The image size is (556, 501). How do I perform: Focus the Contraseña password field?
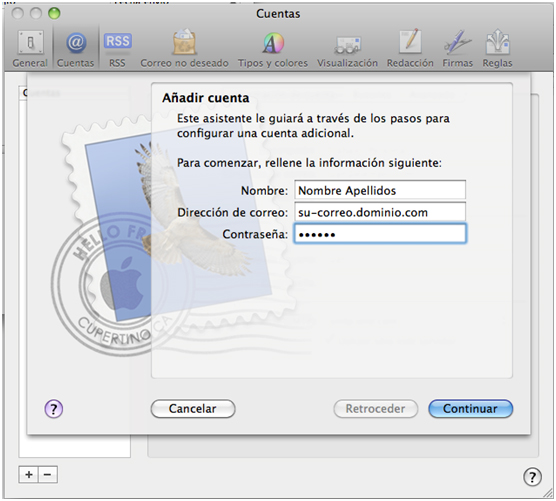(x=380, y=234)
